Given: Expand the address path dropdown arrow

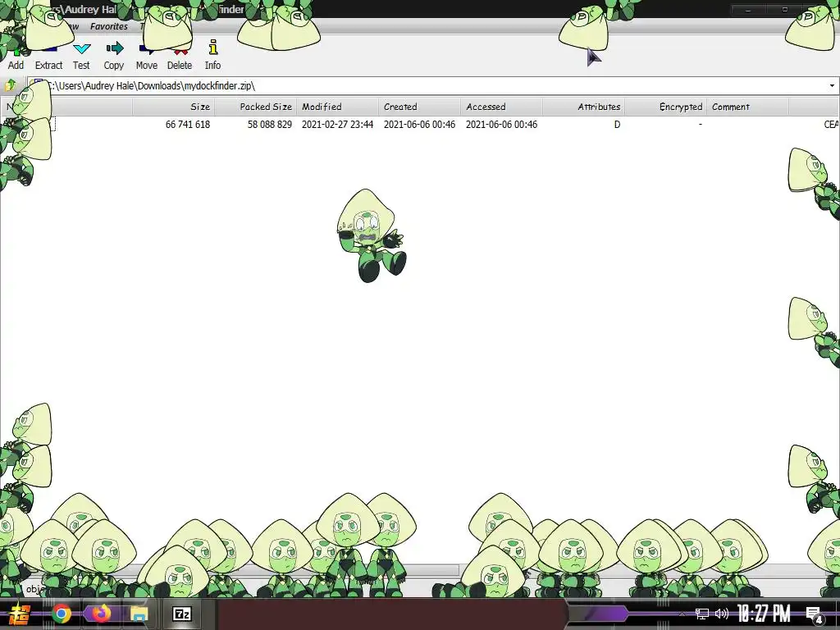Looking at the screenshot, I should (832, 85).
